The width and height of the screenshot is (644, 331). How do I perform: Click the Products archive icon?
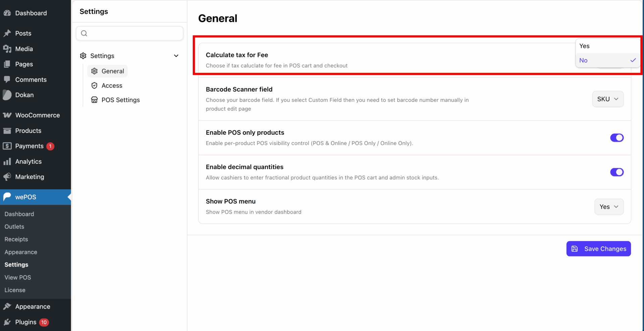7,131
